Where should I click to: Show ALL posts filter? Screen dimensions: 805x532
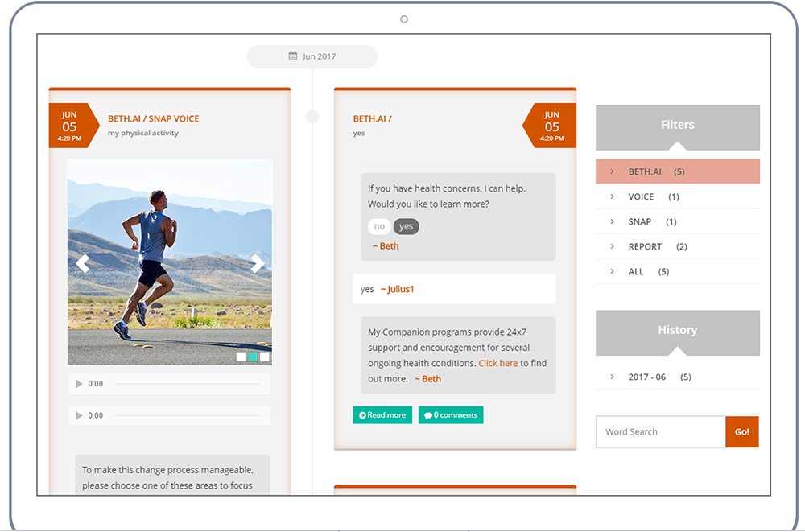point(678,272)
